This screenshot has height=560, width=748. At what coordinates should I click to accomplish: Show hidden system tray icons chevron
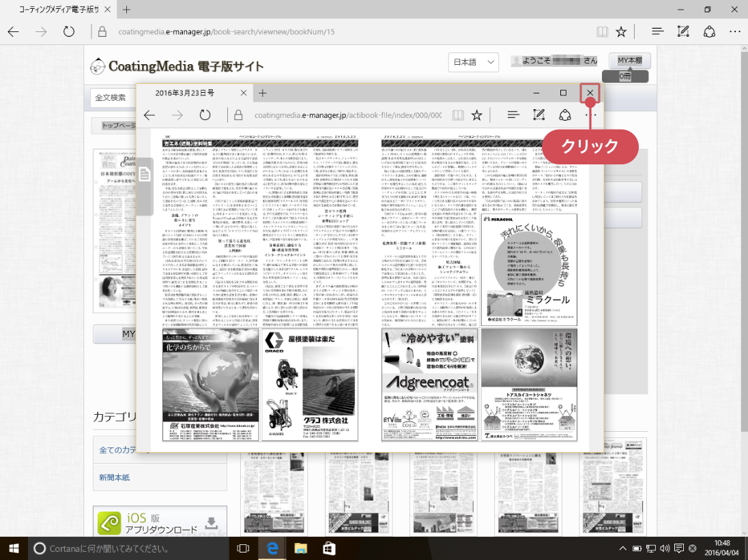tap(622, 548)
